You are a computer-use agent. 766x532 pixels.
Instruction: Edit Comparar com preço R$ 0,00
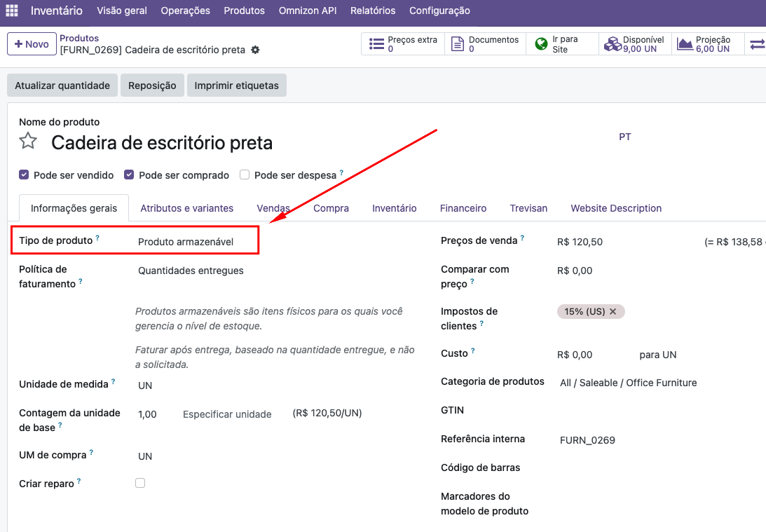pos(575,271)
